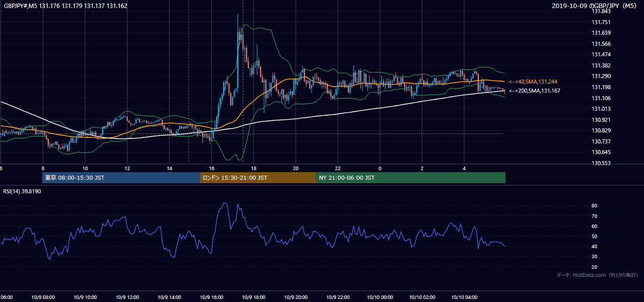Click the 10/9 10:00 time label
This screenshot has height=302, width=644.
point(85,297)
